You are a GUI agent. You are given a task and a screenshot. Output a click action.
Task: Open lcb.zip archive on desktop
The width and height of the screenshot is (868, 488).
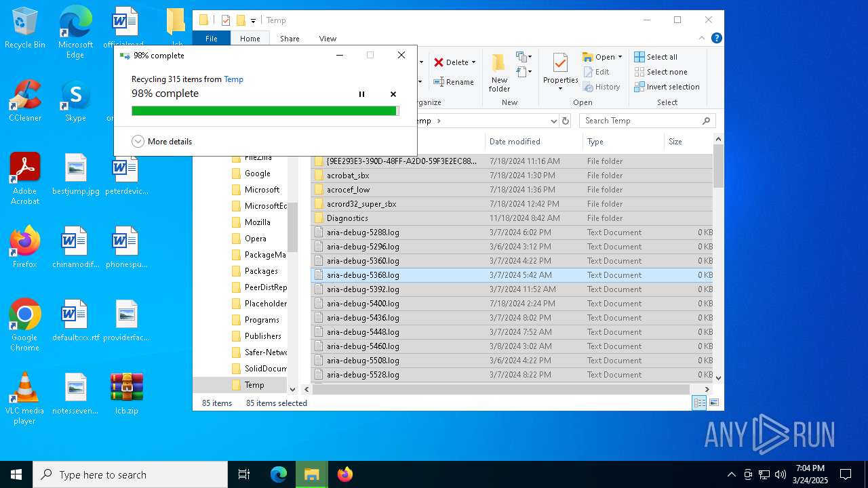coord(126,394)
